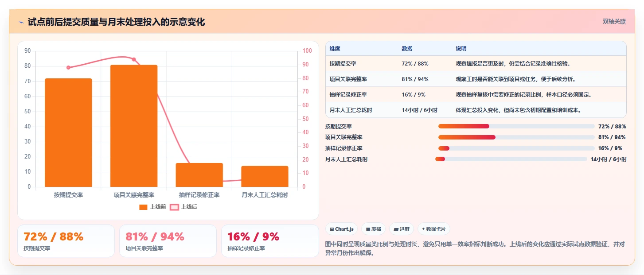Open the 81% / 94% 项目关联完整率 data card
644x275 pixels.
pyautogui.click(x=168, y=241)
